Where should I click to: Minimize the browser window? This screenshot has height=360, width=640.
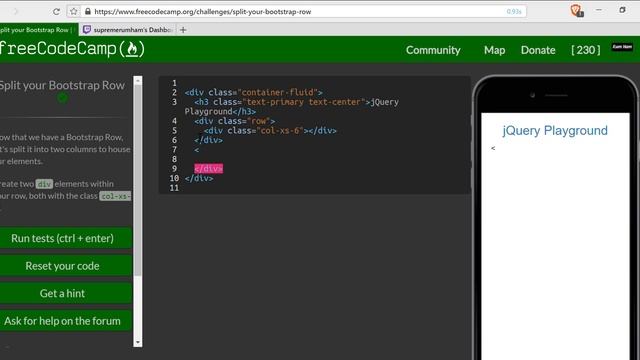pos(599,10)
